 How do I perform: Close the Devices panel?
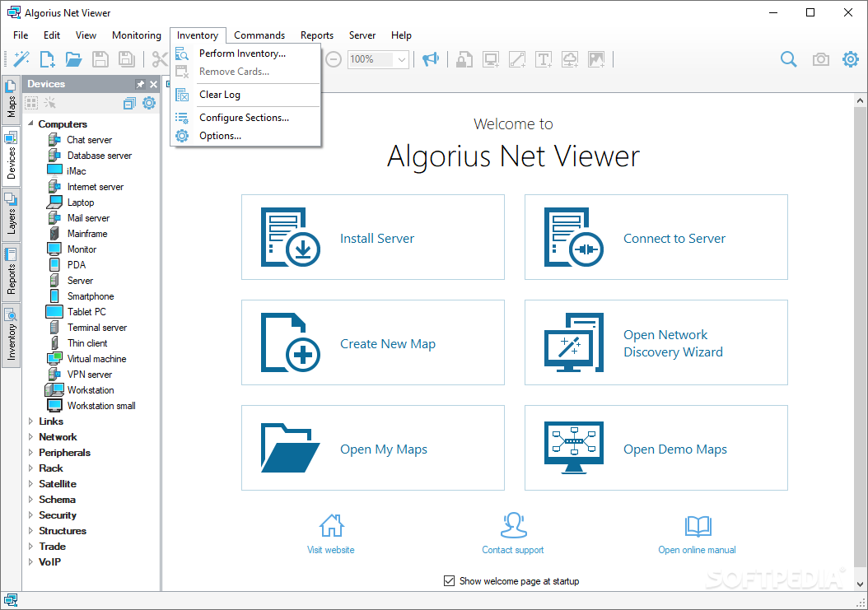pyautogui.click(x=153, y=84)
